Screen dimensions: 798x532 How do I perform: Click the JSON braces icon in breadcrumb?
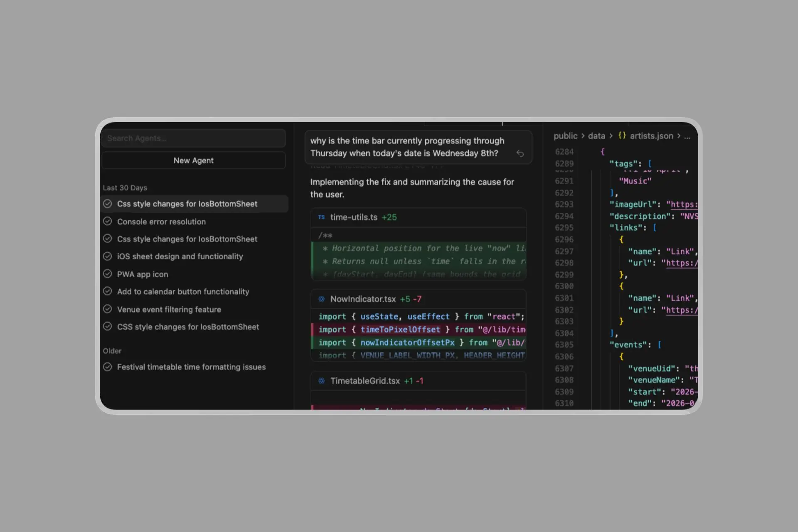(x=622, y=135)
